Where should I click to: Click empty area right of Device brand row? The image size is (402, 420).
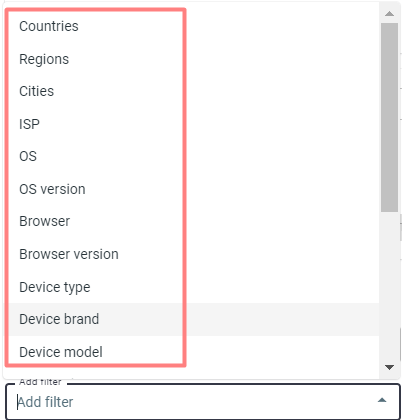(x=282, y=319)
